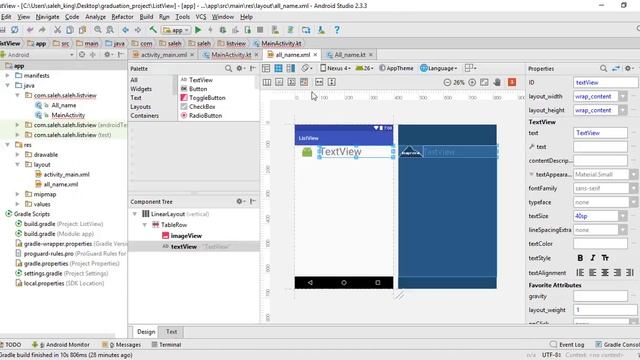
Task: Click the Cut scissors icon in toolbar
Action: [x=58, y=30]
